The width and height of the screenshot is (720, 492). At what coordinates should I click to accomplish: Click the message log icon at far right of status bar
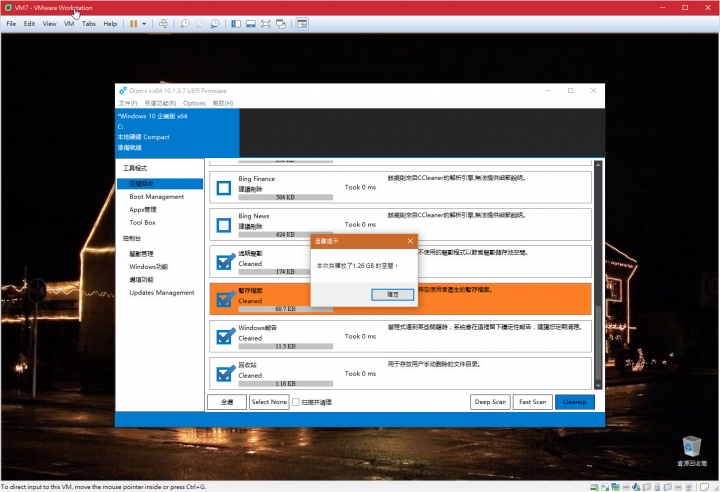point(704,487)
